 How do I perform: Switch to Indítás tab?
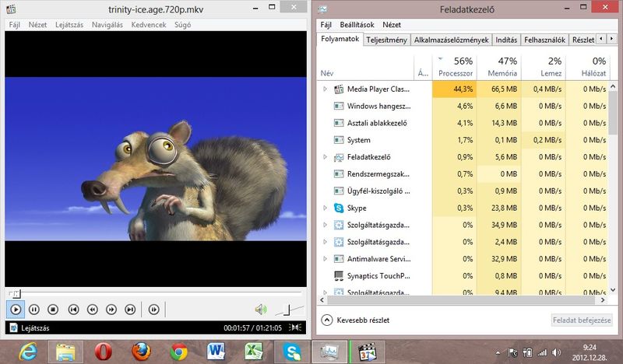tap(507, 40)
